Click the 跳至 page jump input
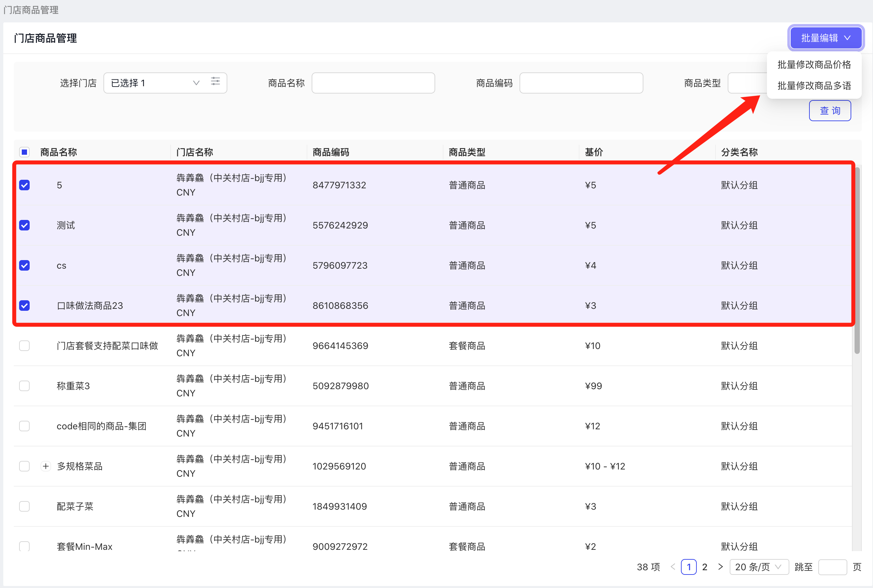The height and width of the screenshot is (588, 873). click(x=832, y=567)
